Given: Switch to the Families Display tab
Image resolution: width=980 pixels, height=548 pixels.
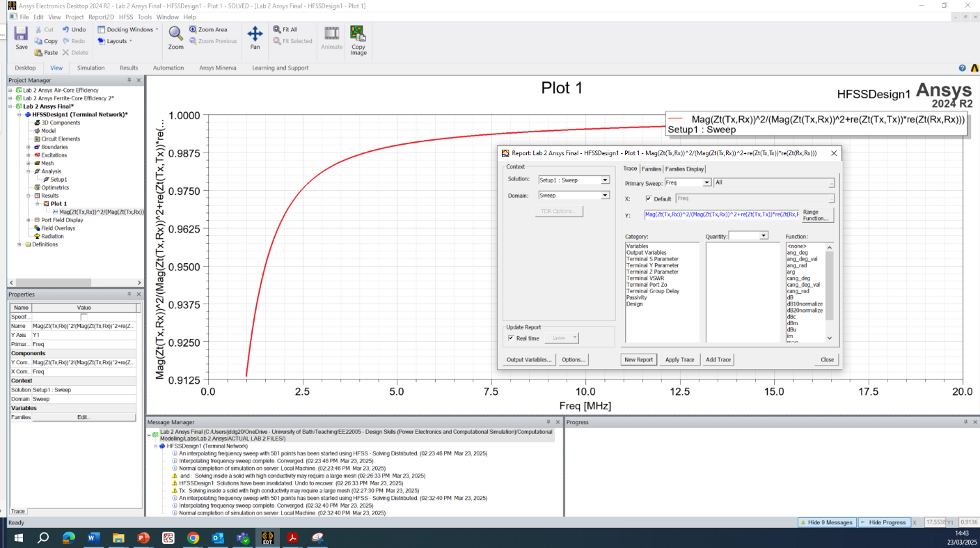Looking at the screenshot, I should (685, 169).
